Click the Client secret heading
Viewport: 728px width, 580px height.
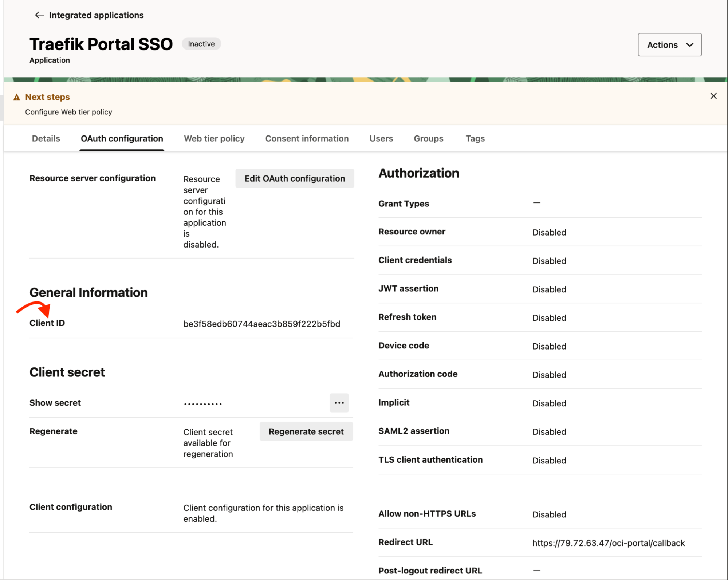[x=67, y=372]
